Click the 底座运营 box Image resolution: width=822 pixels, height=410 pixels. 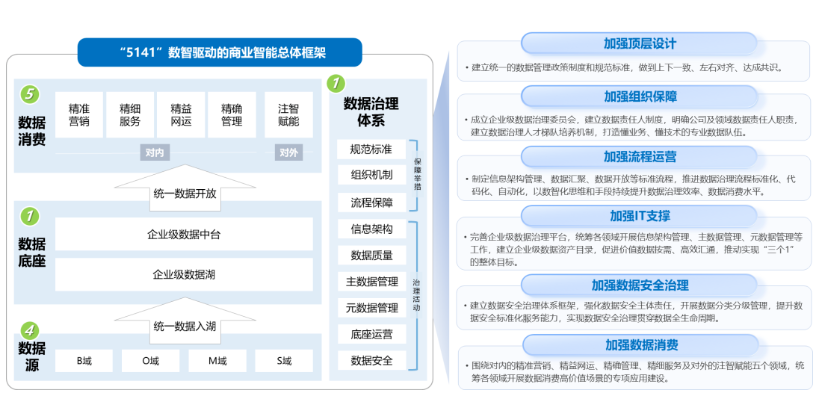coord(372,334)
